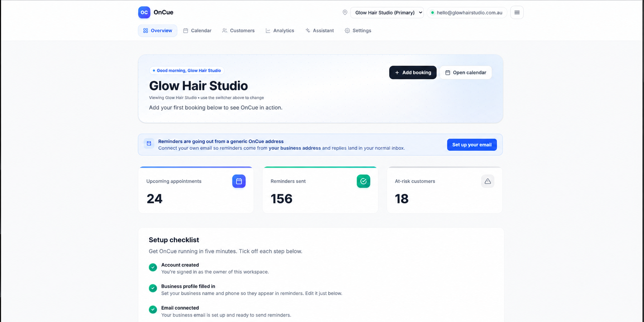644x322 pixels.
Task: Click 'Viewing Glow Hair Studio • use the switcher above to change'
Action: coord(206,98)
